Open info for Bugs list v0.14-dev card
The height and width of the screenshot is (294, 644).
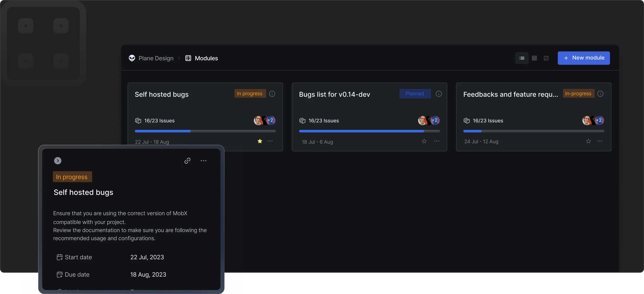[x=438, y=94]
